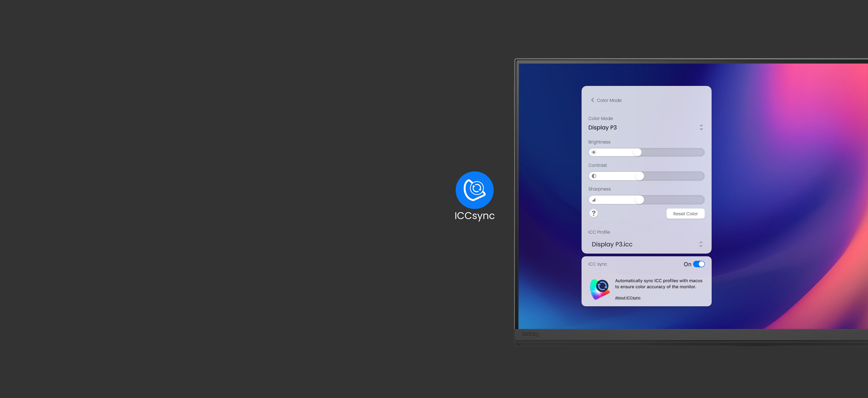Click the Sharpness slider handle
The height and width of the screenshot is (398, 868).
point(639,199)
